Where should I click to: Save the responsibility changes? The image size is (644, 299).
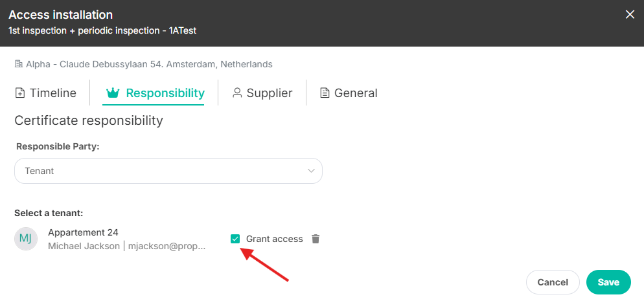coord(608,282)
